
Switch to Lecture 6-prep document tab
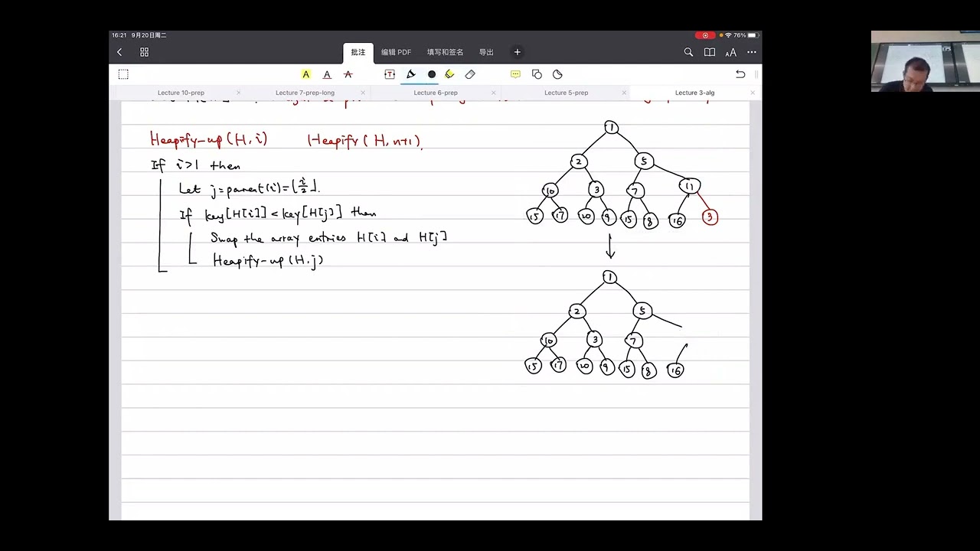(x=436, y=93)
